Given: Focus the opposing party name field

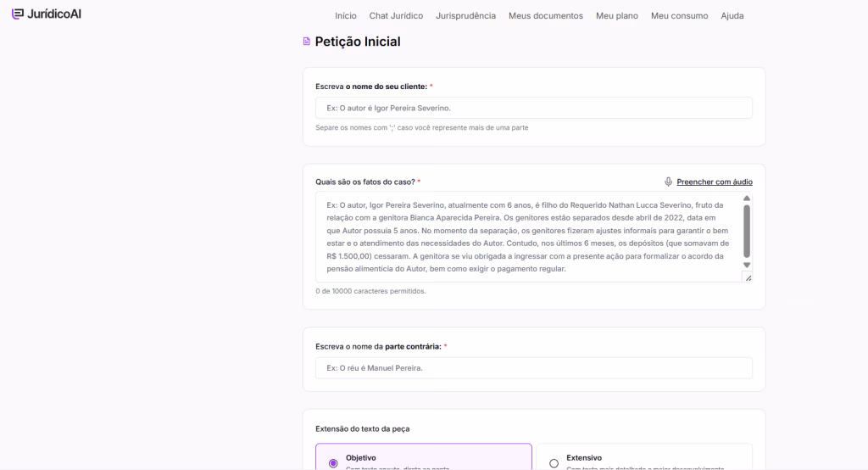Looking at the screenshot, I should (x=534, y=368).
